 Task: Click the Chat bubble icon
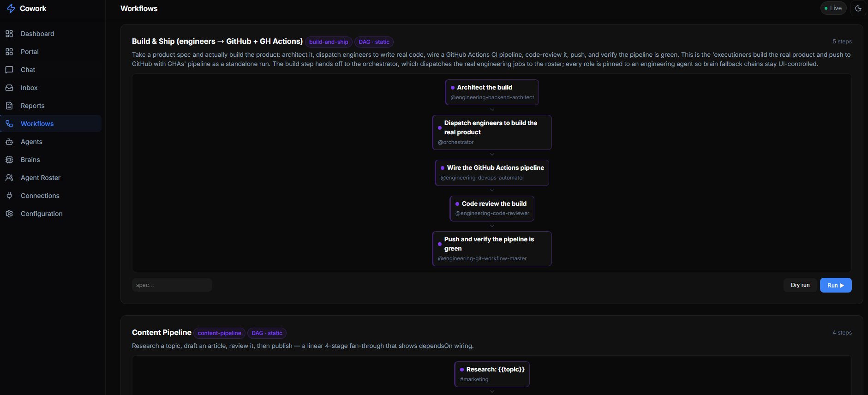9,70
